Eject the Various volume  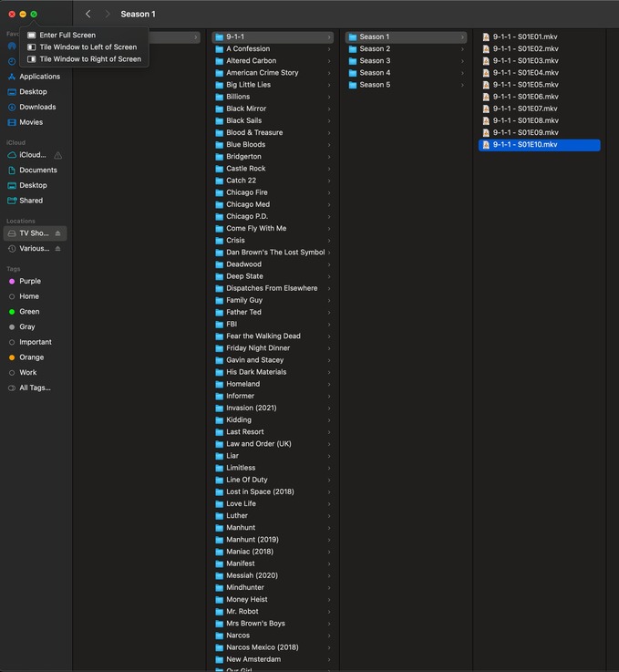(x=57, y=249)
